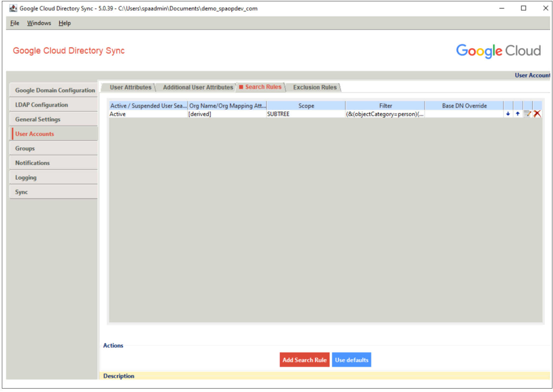Navigate to the Groups section
Viewport: 553px width, 392px height.
point(25,148)
